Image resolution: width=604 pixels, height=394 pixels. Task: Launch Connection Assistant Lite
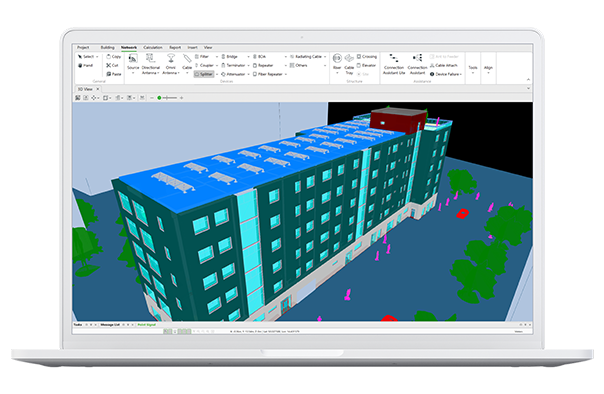click(x=394, y=64)
